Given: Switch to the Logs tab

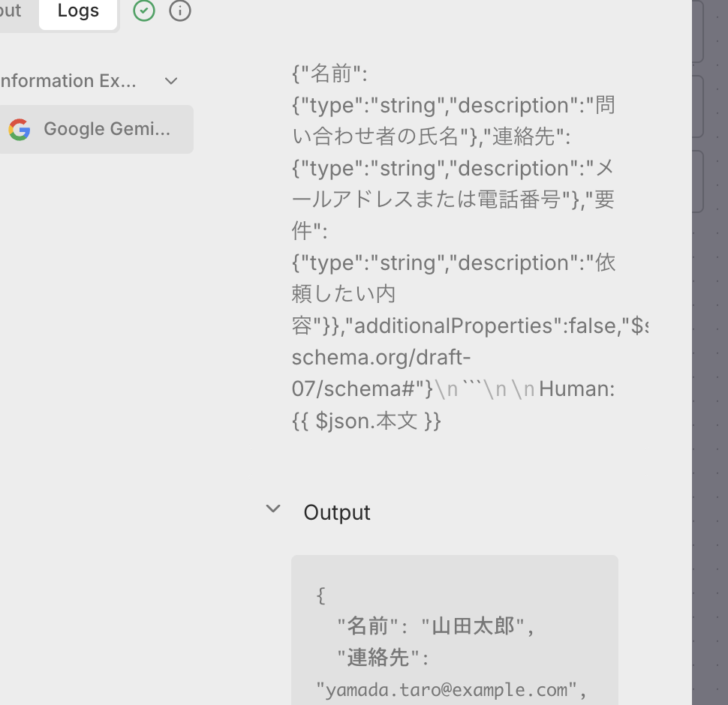Looking at the screenshot, I should pyautogui.click(x=78, y=11).
